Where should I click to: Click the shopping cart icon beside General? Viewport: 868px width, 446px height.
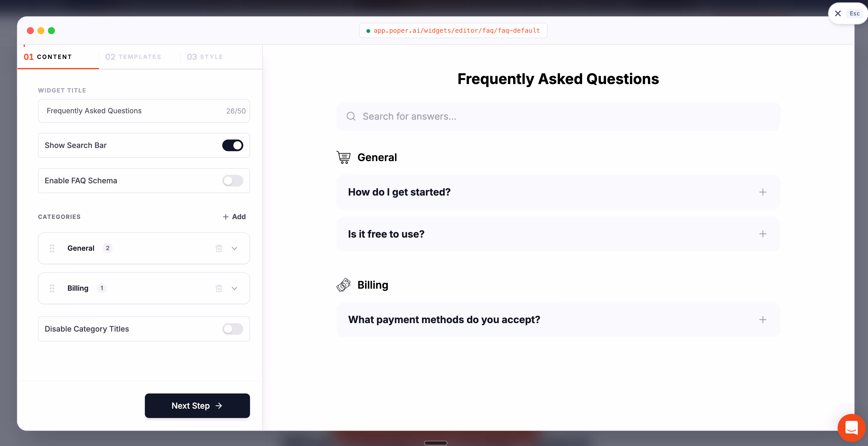pyautogui.click(x=343, y=157)
